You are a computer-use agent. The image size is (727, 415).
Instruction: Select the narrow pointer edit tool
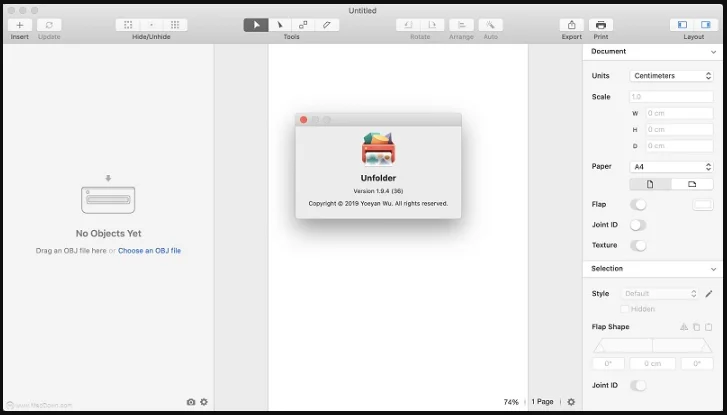coord(280,25)
